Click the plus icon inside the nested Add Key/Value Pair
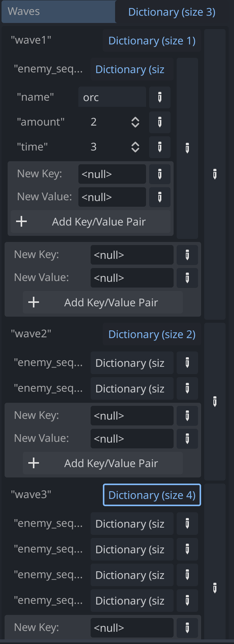The width and height of the screenshot is (234, 644). tap(21, 221)
